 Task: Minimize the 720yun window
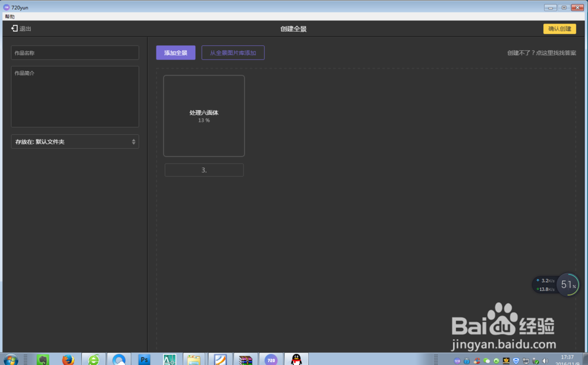point(550,8)
